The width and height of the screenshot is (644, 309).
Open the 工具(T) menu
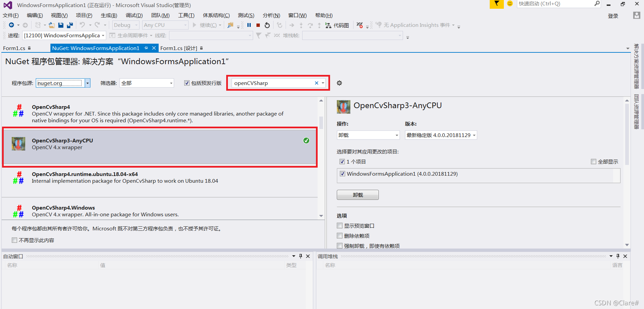click(186, 15)
